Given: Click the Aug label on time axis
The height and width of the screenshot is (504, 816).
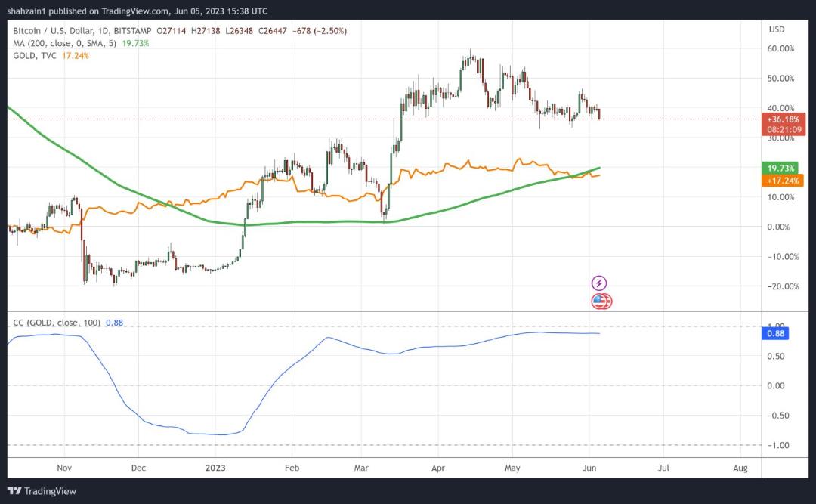Looking at the screenshot, I should tap(740, 468).
